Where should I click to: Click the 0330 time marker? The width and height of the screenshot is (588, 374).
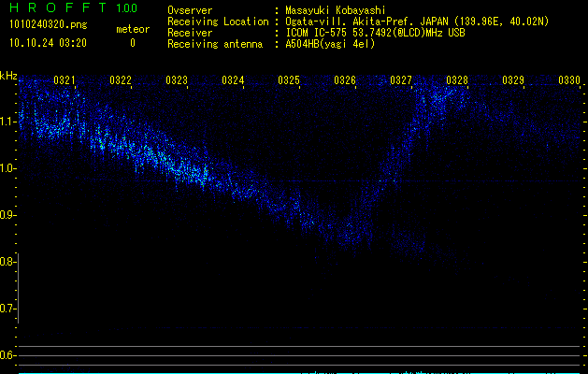pos(569,79)
